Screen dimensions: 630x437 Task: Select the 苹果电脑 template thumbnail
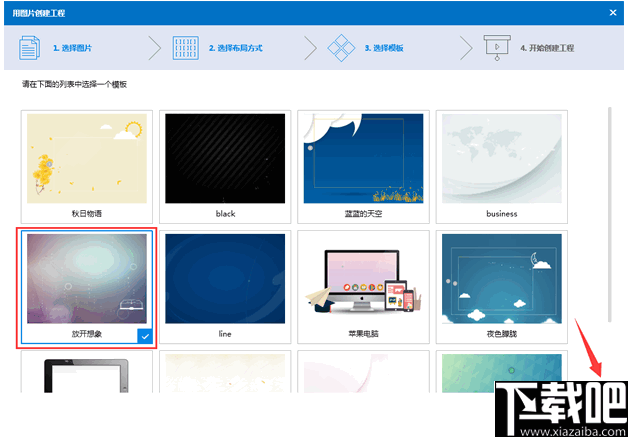[363, 279]
